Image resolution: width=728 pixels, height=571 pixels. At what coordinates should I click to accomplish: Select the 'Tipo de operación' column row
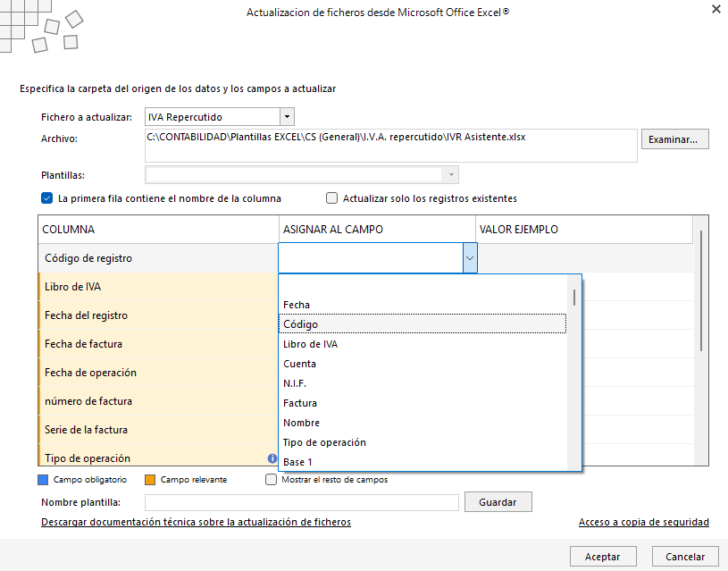click(x=158, y=456)
